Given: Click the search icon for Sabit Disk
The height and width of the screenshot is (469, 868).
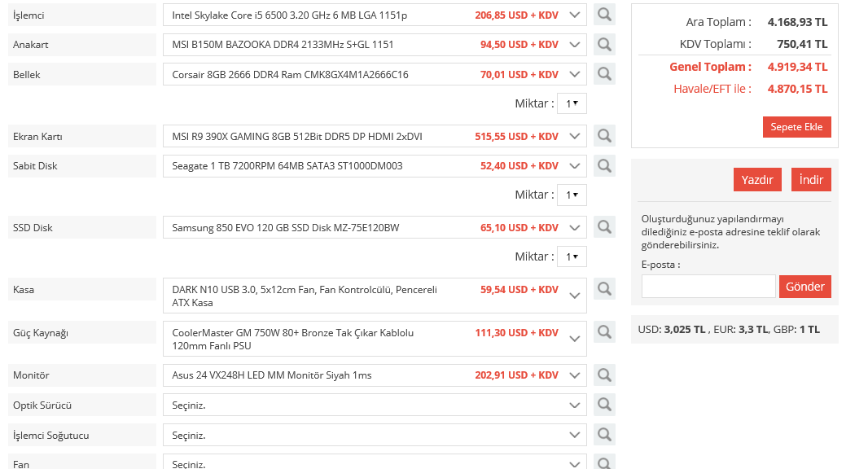Looking at the screenshot, I should [x=604, y=165].
